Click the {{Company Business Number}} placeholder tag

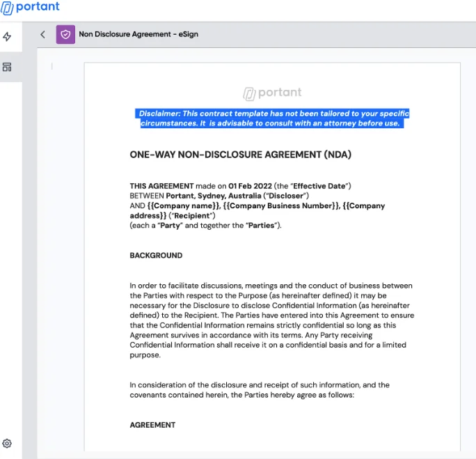pos(281,205)
